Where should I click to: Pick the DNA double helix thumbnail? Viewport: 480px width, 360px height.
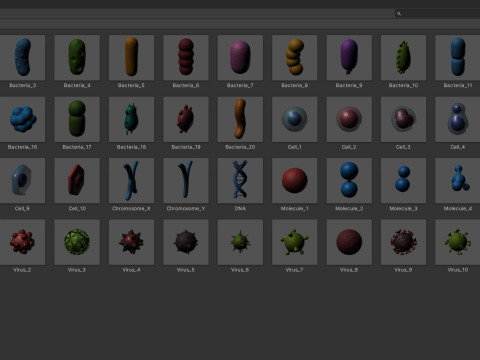tap(240, 181)
